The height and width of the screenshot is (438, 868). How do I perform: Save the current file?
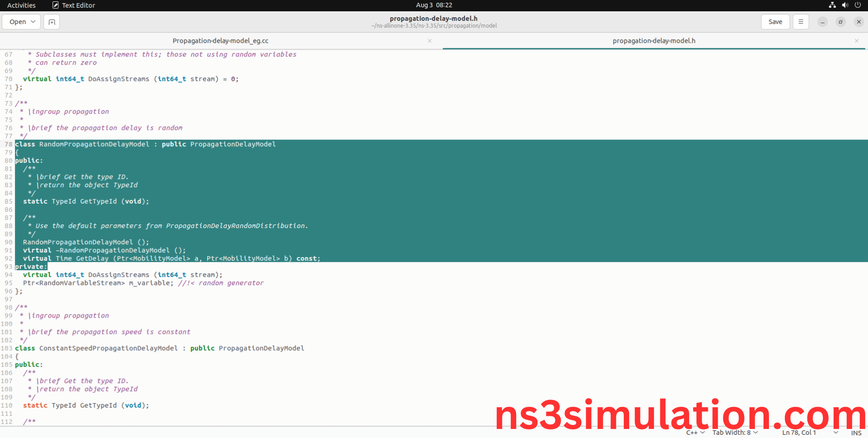pyautogui.click(x=775, y=21)
